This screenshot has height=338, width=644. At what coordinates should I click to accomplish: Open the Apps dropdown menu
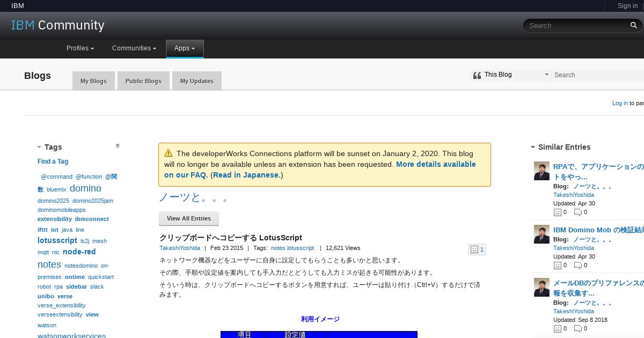click(x=185, y=48)
